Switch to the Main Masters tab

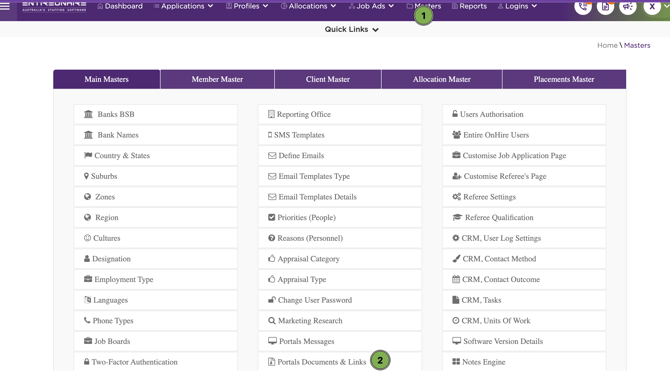click(x=106, y=79)
